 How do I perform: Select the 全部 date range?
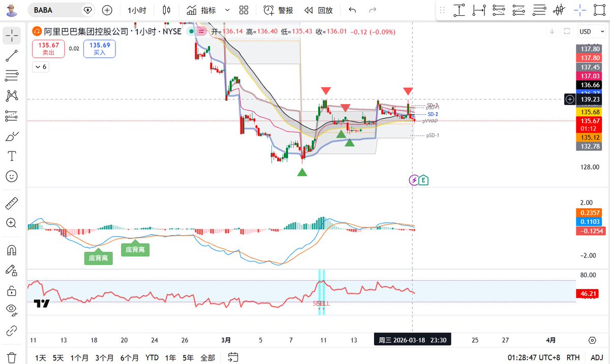click(207, 358)
